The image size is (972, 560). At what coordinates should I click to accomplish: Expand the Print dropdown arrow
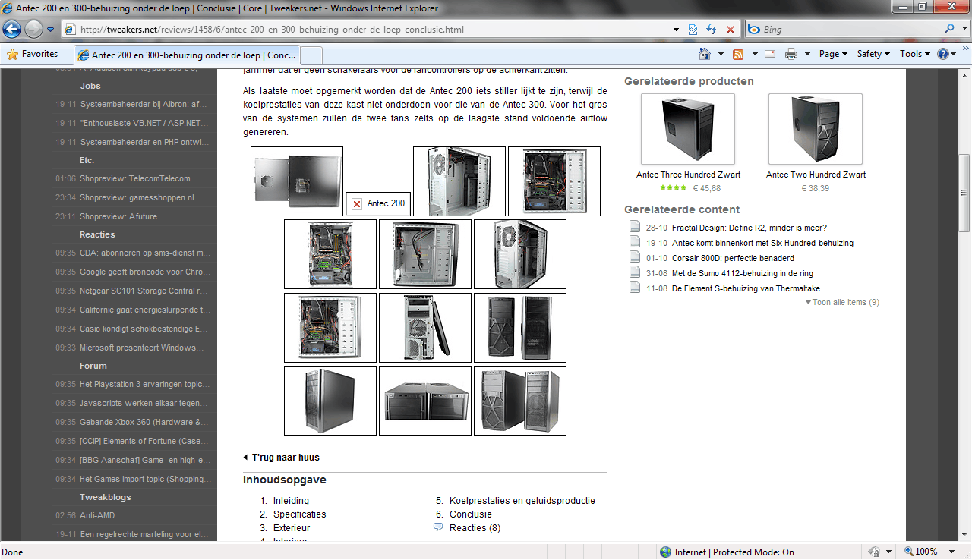coord(807,54)
